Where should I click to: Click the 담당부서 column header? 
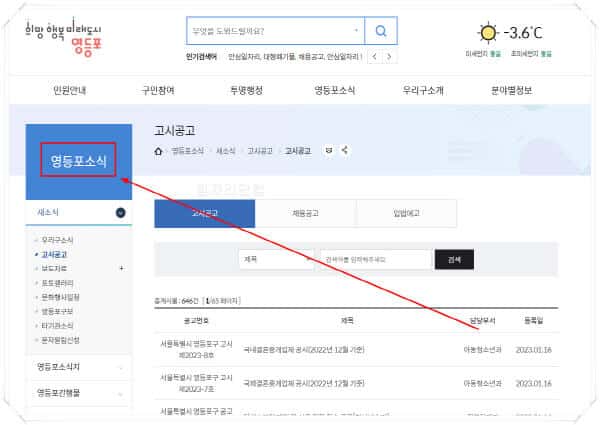click(483, 321)
